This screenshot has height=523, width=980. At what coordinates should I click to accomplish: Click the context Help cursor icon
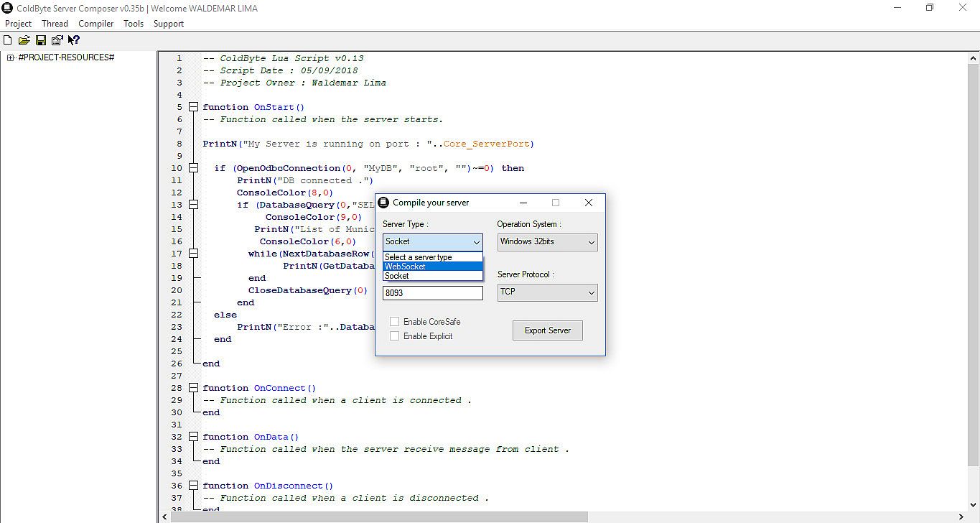pyautogui.click(x=73, y=40)
